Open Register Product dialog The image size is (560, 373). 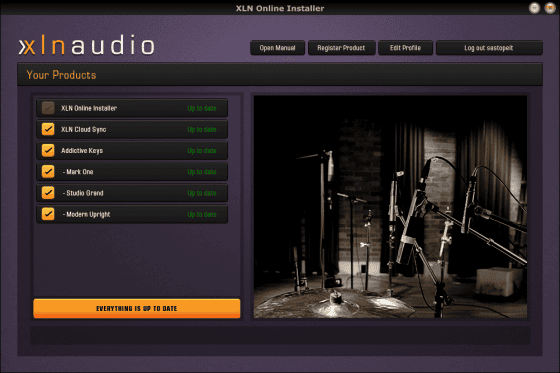tap(341, 48)
